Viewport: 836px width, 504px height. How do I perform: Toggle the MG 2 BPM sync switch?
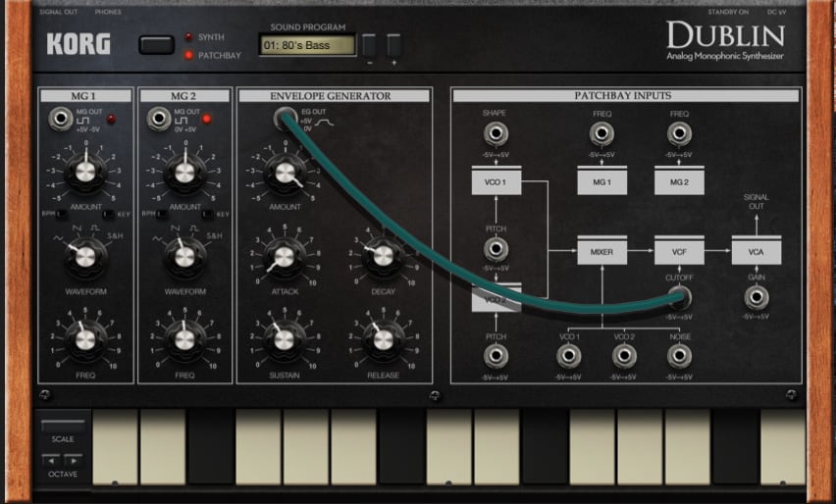162,214
